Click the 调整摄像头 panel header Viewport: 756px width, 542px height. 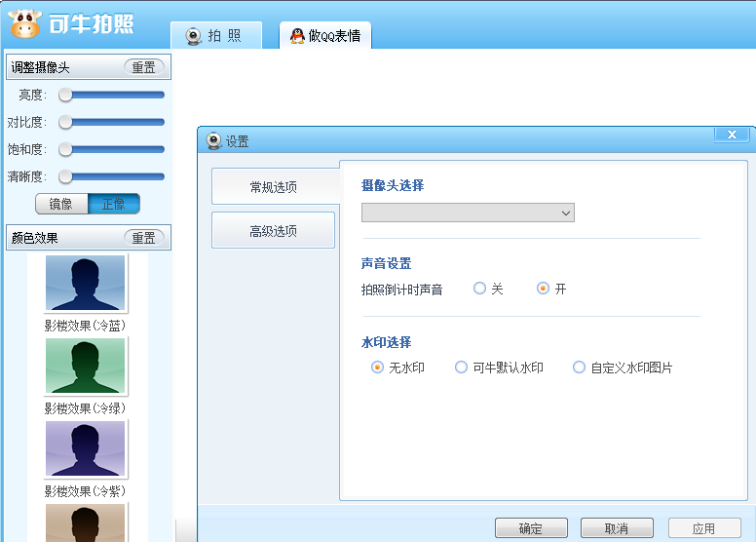[x=89, y=67]
